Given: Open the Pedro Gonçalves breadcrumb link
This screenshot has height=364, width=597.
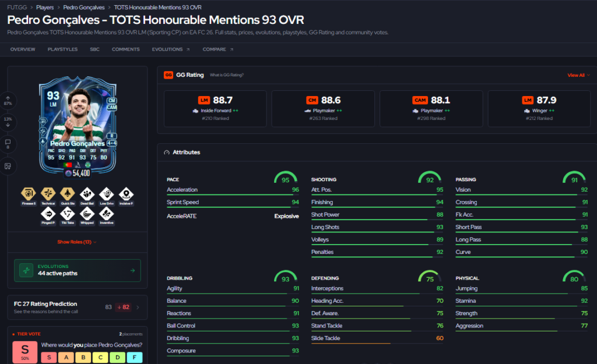Looking at the screenshot, I should pyautogui.click(x=84, y=7).
